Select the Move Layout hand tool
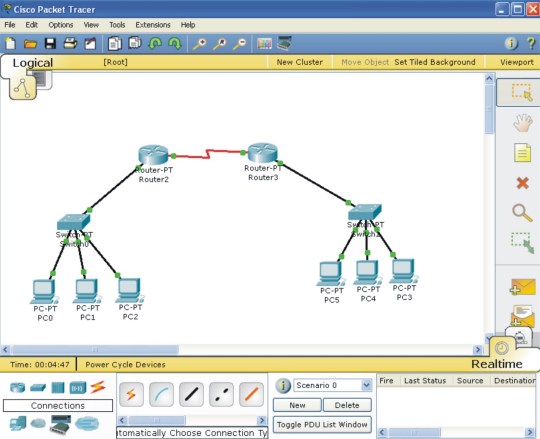 (x=523, y=122)
